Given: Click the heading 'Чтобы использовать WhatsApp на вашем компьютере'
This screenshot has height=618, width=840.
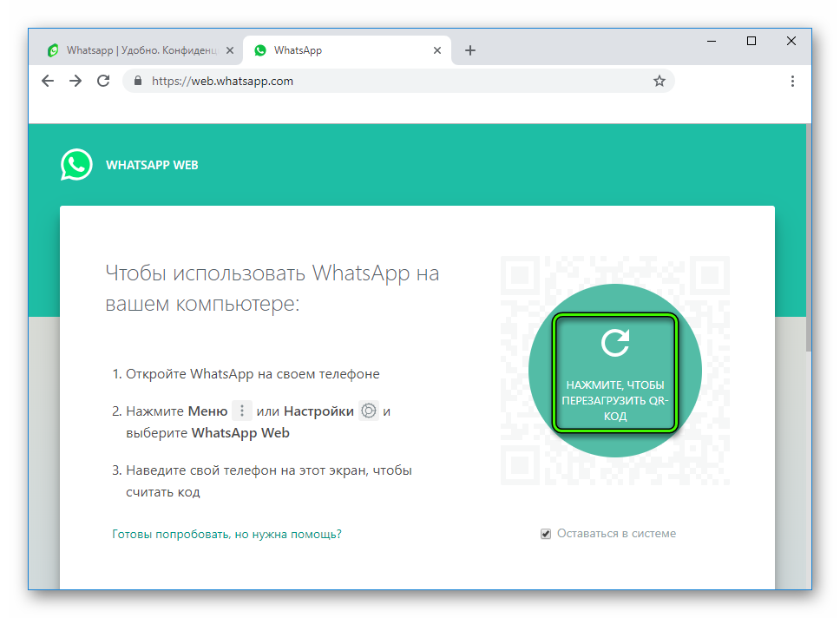Looking at the screenshot, I should coord(272,288).
